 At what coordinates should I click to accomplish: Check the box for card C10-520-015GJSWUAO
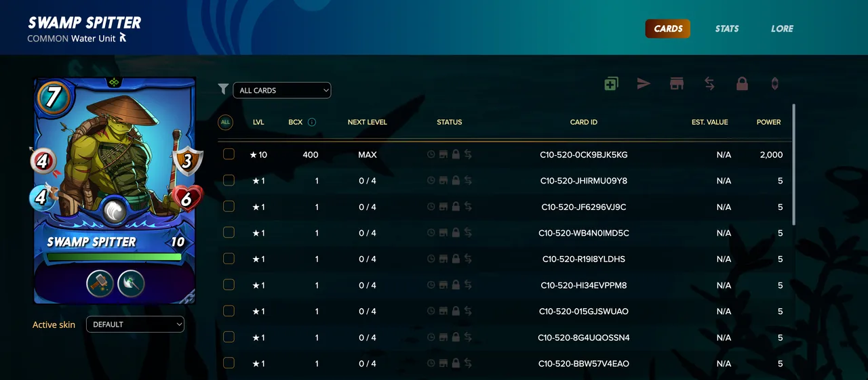tap(229, 311)
